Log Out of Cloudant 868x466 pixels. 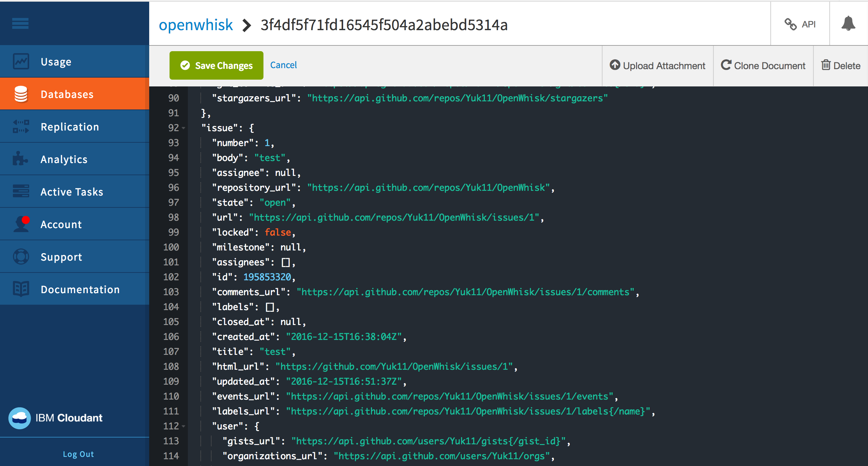coord(78,454)
